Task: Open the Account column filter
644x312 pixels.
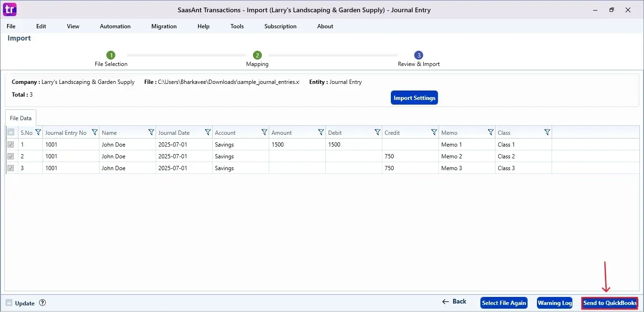Action: coord(264,132)
